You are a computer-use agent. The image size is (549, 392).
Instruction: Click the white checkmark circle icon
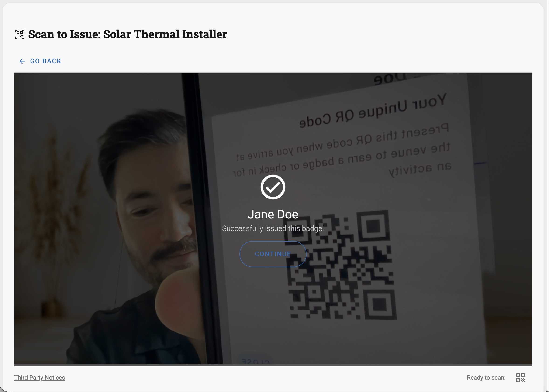tap(273, 187)
